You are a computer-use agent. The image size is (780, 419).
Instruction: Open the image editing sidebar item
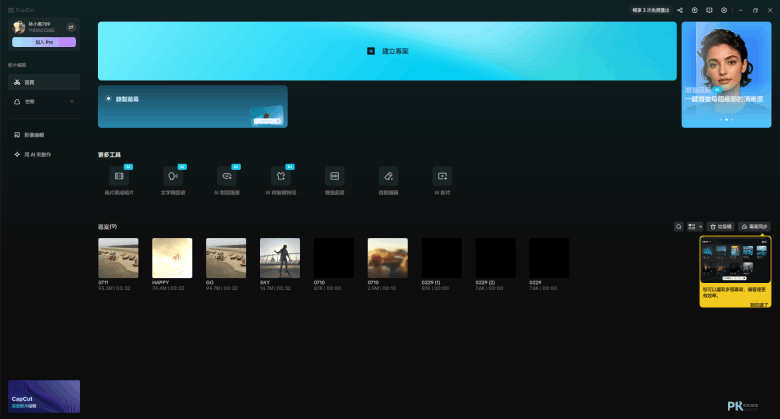pos(44,135)
